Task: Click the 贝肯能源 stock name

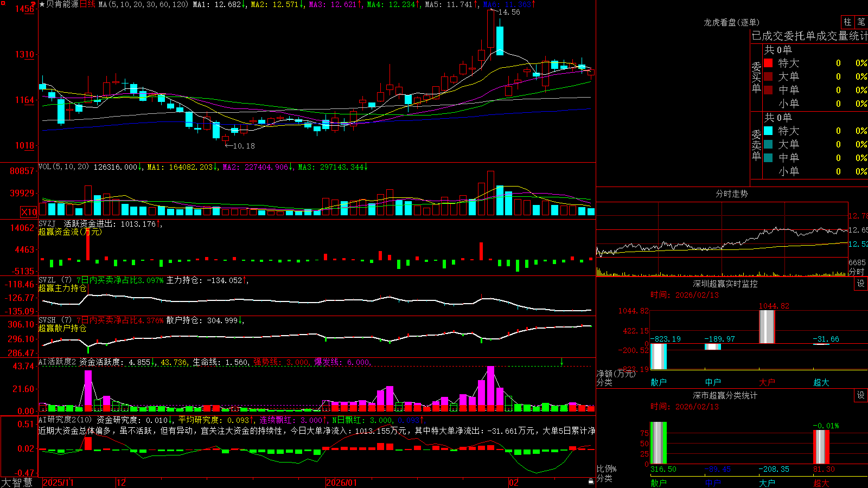Action: coord(62,4)
